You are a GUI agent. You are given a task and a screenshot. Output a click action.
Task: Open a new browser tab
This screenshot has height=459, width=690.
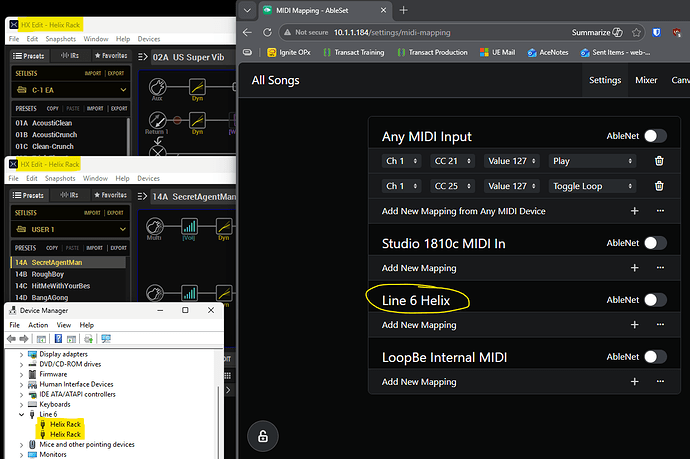pos(403,10)
